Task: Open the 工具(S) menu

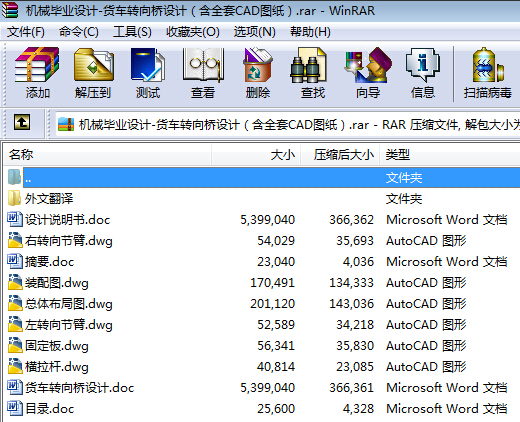Action: click(132, 32)
